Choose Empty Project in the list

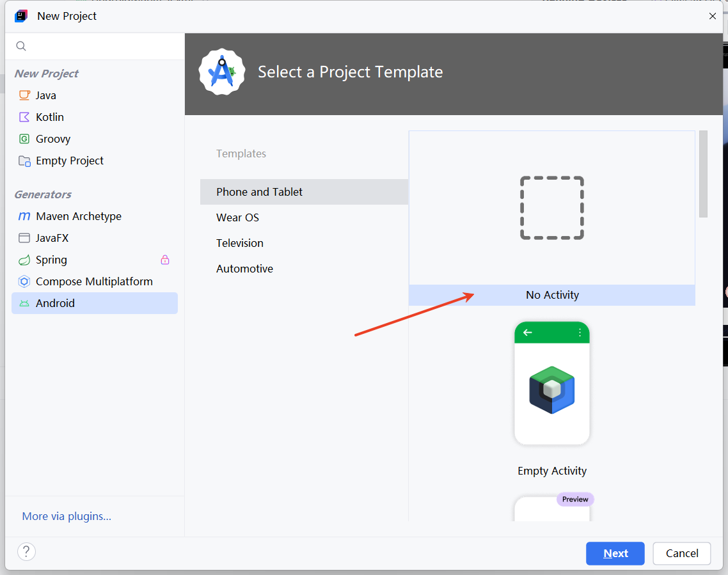[95, 161]
